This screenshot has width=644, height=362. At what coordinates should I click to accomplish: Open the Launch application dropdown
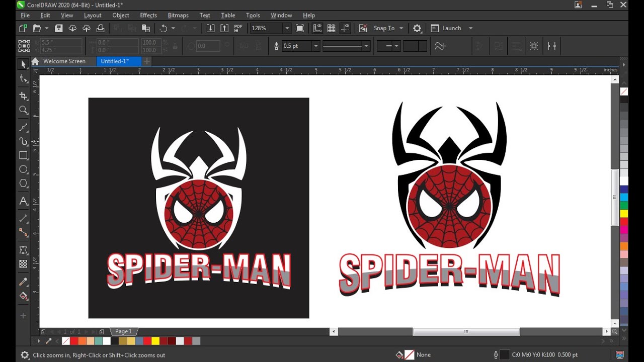point(471,28)
